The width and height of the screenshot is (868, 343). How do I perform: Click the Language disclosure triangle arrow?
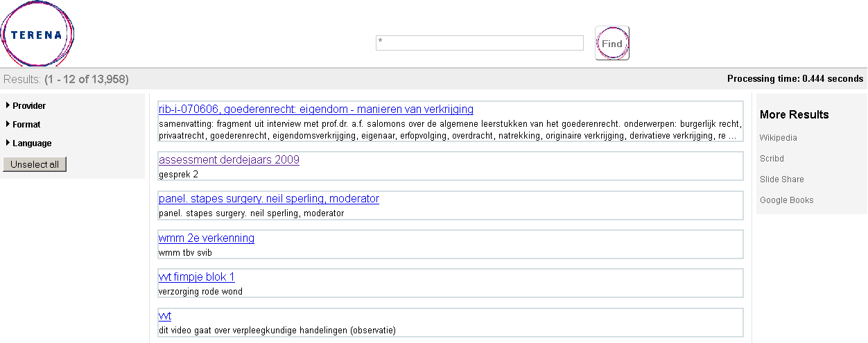coord(8,143)
